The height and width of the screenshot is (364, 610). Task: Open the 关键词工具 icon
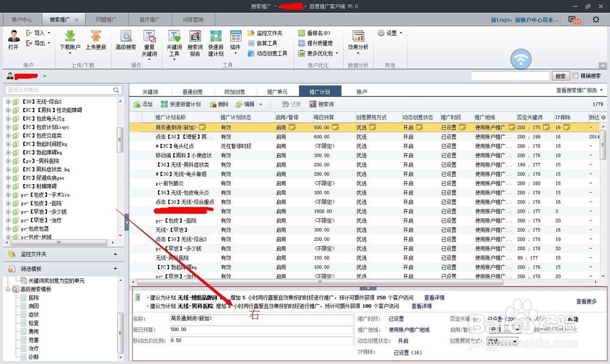tap(174, 36)
